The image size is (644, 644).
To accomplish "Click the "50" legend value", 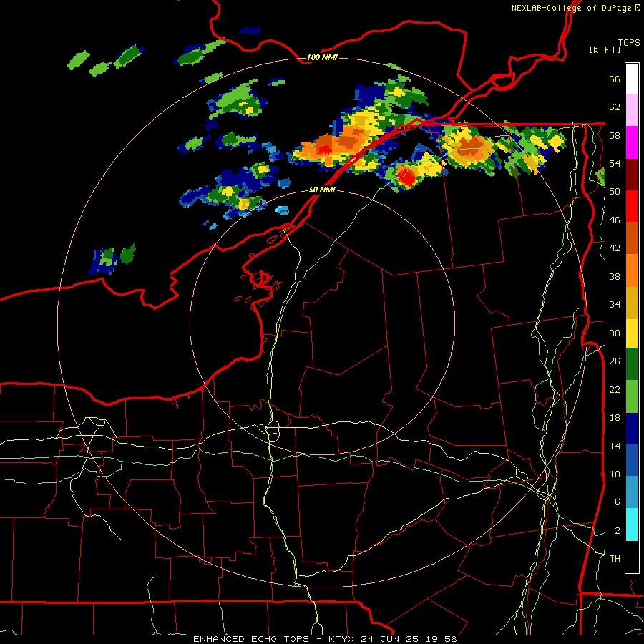I will point(615,192).
